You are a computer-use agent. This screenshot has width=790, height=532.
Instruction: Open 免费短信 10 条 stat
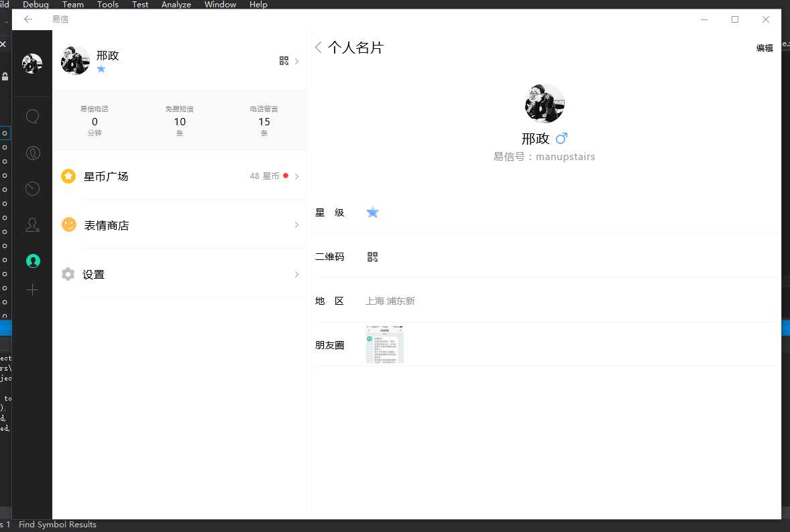pos(180,121)
